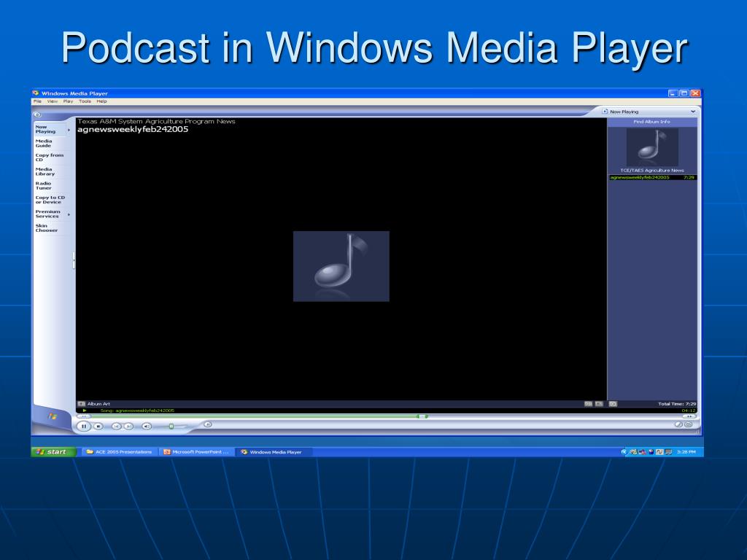Click the Total Time 7:29 readout

point(677,404)
